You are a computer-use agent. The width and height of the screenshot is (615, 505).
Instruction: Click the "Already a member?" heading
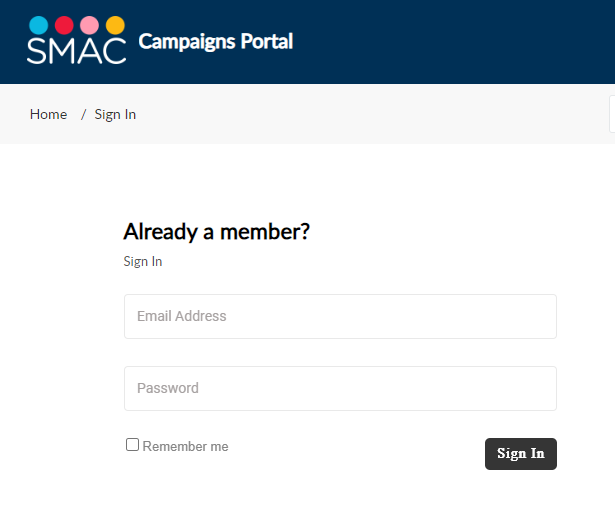click(x=216, y=232)
